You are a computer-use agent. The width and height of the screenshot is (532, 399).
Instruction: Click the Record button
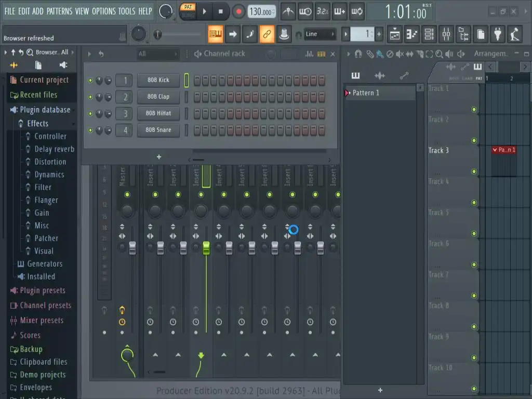[x=238, y=11]
